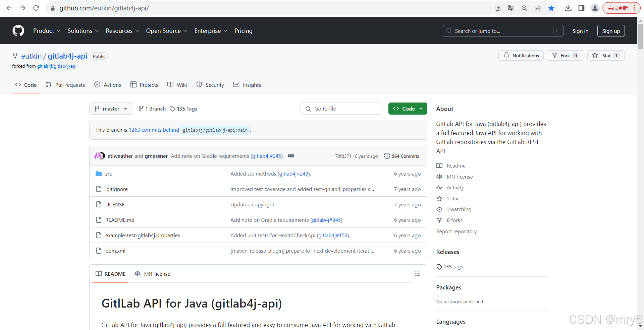
Task: Click the Search or jump to field
Action: [x=503, y=31]
